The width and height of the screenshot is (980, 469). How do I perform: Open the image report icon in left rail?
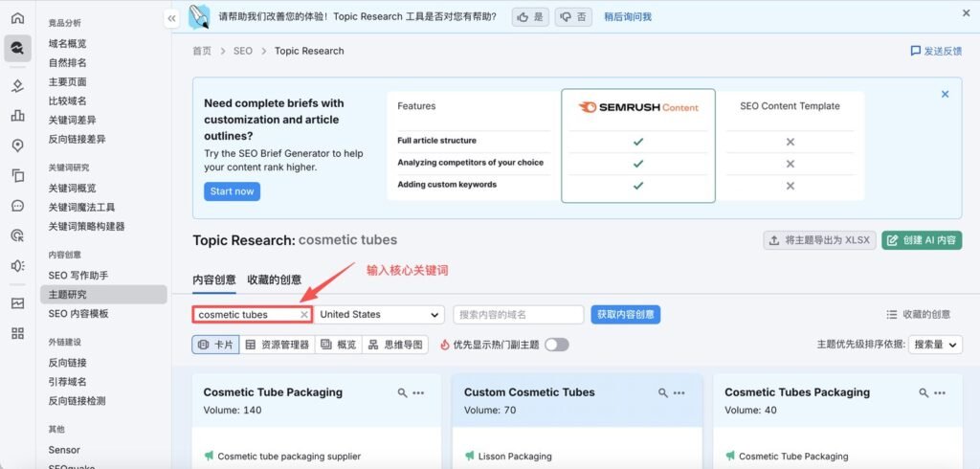17,303
